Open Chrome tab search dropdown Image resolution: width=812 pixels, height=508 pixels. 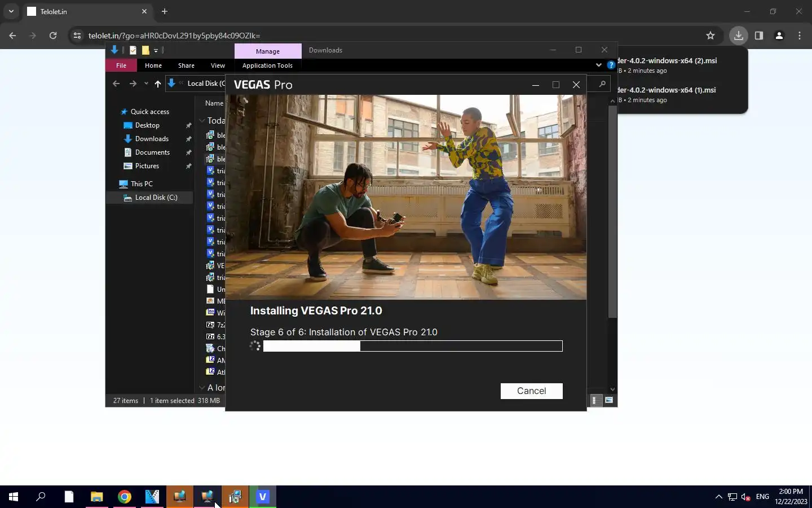click(11, 11)
